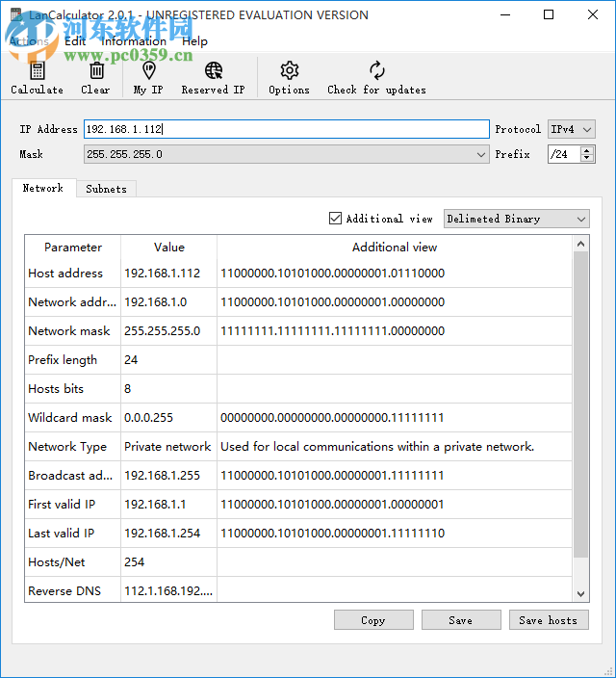This screenshot has width=616, height=678.
Task: Select the last valid IP binary 11000000.10101000.00000001.11111110
Action: 332,534
